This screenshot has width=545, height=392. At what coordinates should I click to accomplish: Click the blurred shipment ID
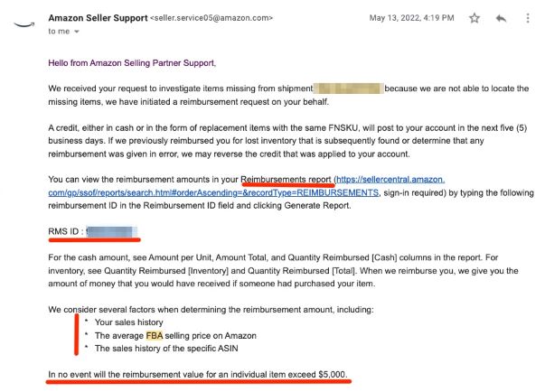[349, 89]
